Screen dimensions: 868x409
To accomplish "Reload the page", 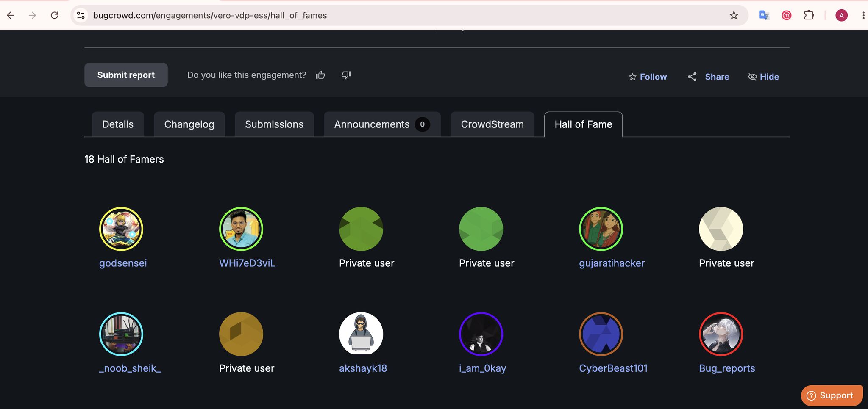I will 55,15.
